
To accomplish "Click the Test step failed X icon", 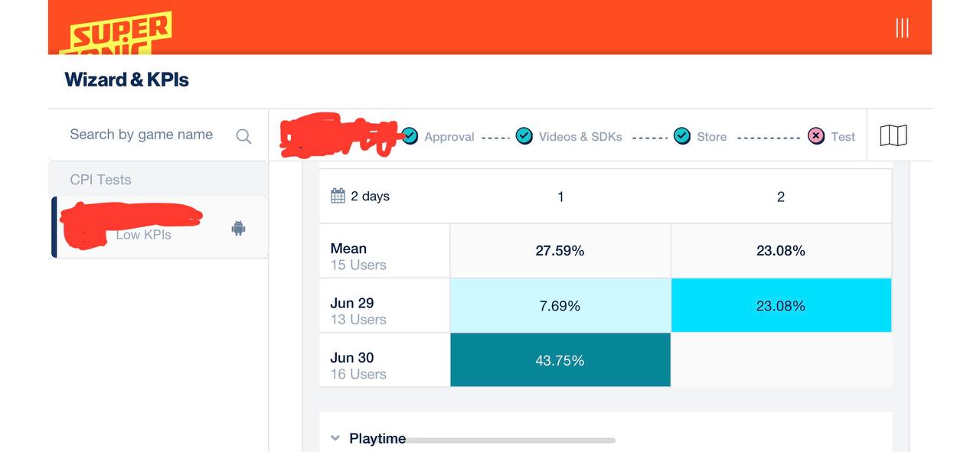I will pyautogui.click(x=816, y=136).
